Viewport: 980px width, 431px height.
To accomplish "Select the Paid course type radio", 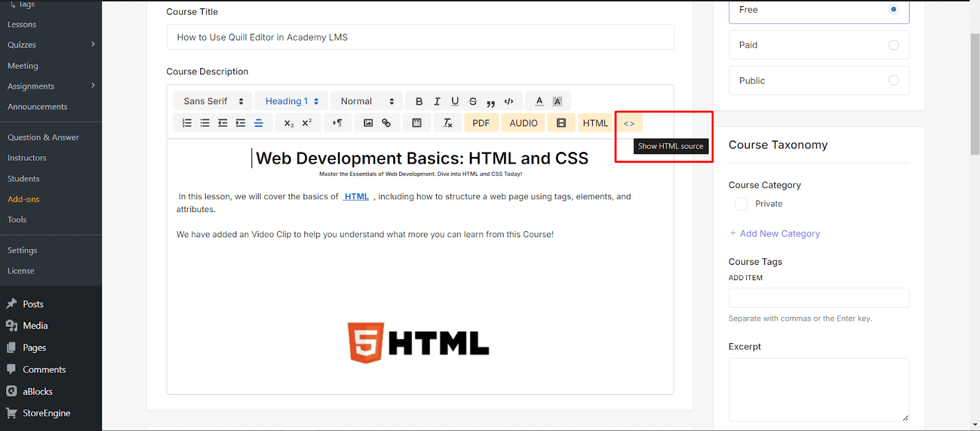I will coord(894,45).
